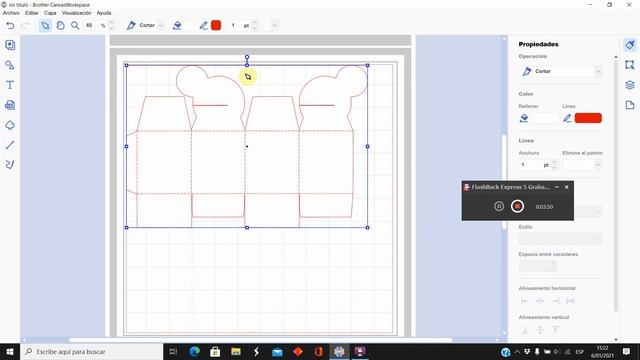
Task: Click the align middle vertical icon
Action: tap(540, 330)
